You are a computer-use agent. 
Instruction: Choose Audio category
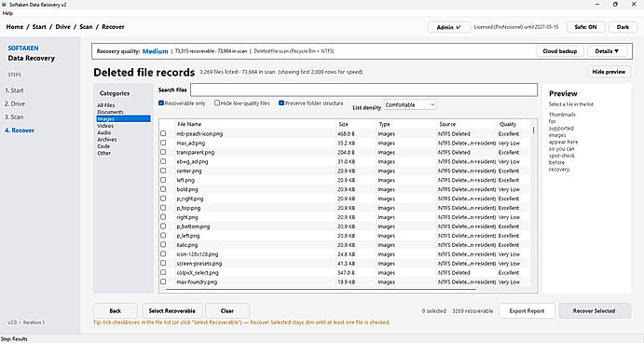[x=103, y=132]
